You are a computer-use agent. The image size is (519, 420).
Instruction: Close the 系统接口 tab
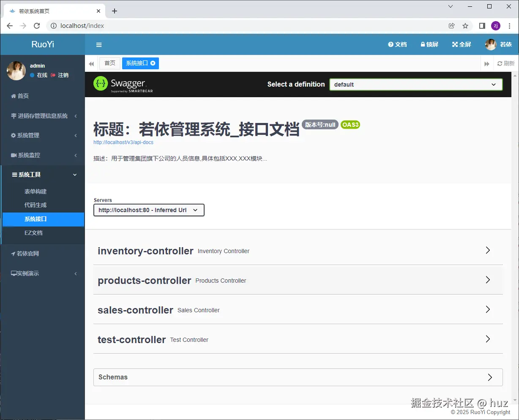tap(153, 63)
